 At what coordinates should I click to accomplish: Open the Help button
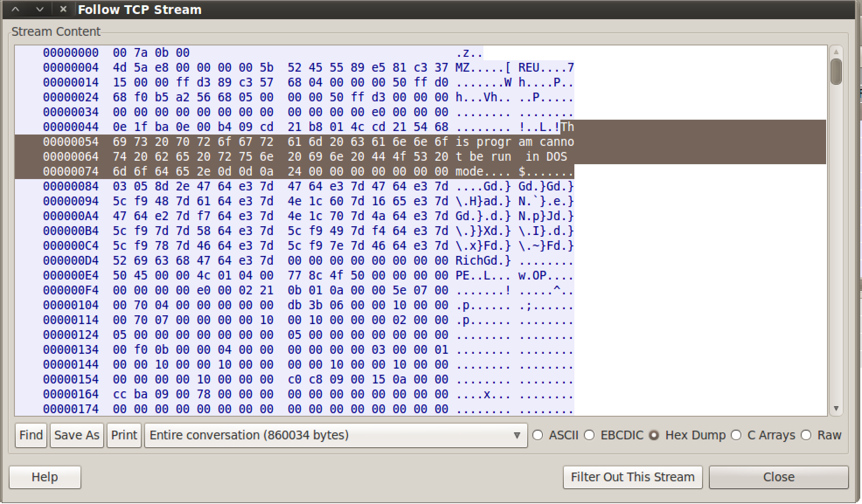(x=45, y=477)
